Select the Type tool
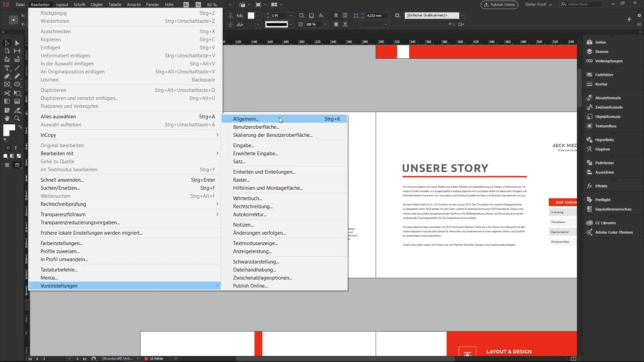Screen dimensions: 644x362 point(7,68)
